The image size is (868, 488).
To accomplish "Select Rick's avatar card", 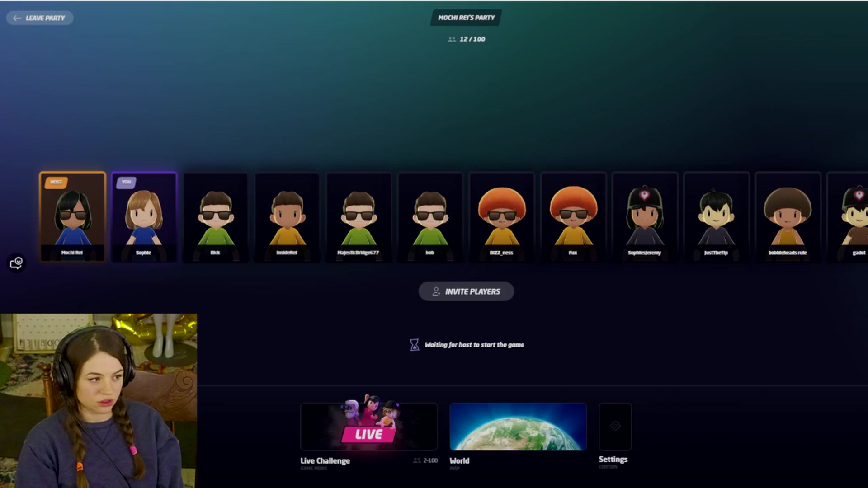I will pos(215,217).
